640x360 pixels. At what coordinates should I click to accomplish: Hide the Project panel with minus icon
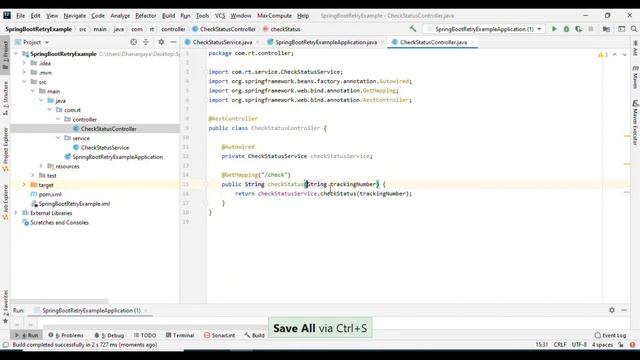[173, 42]
